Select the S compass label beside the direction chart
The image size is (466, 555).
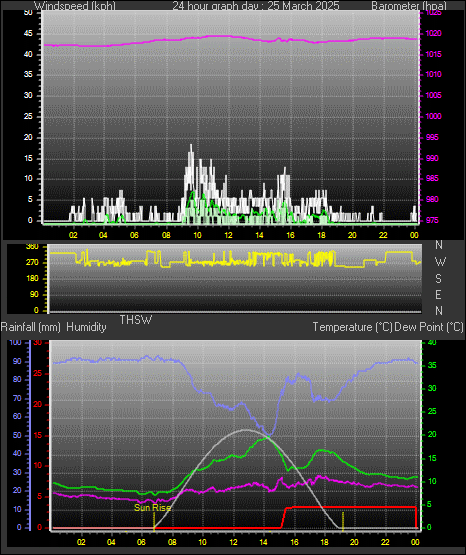click(439, 279)
